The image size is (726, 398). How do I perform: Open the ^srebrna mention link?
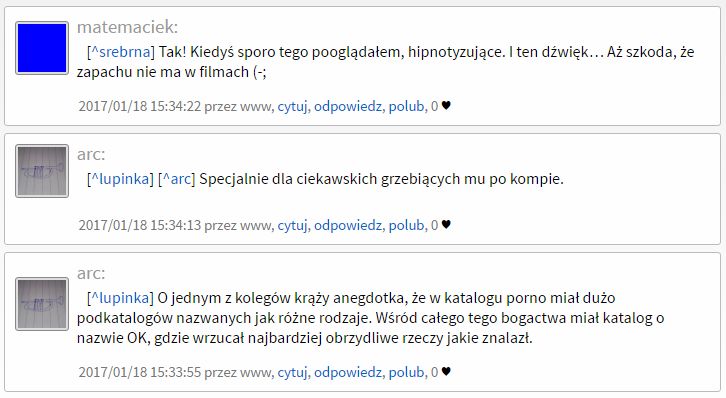[x=121, y=52]
